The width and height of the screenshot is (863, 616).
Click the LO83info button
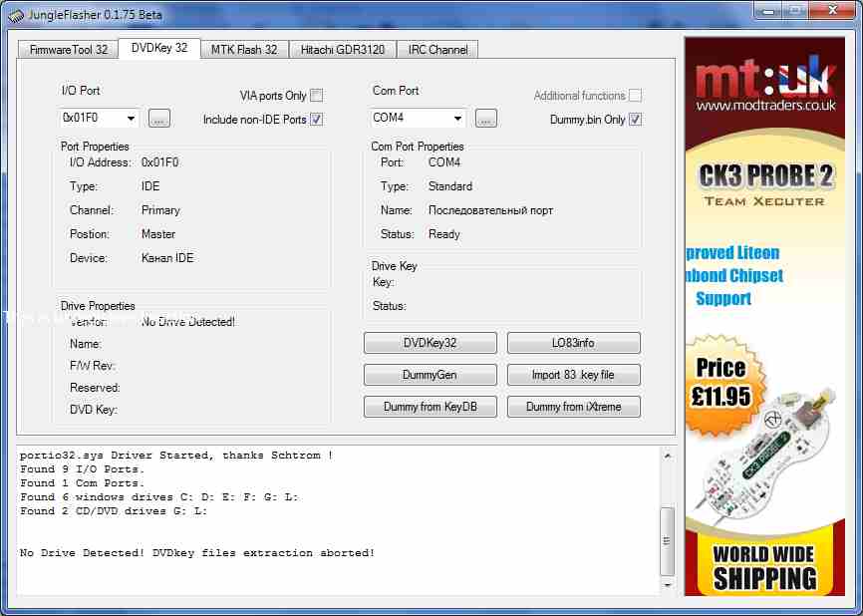click(573, 343)
